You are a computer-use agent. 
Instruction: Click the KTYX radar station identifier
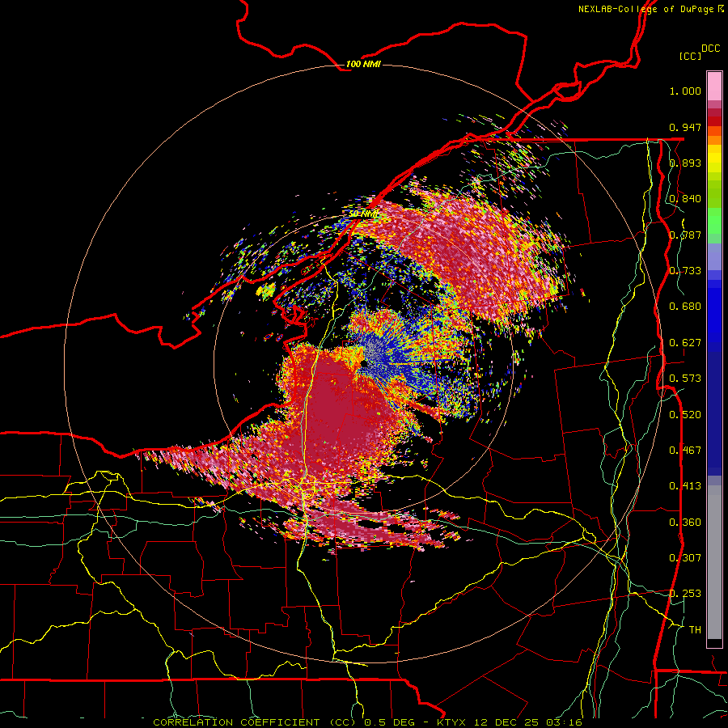[451, 722]
